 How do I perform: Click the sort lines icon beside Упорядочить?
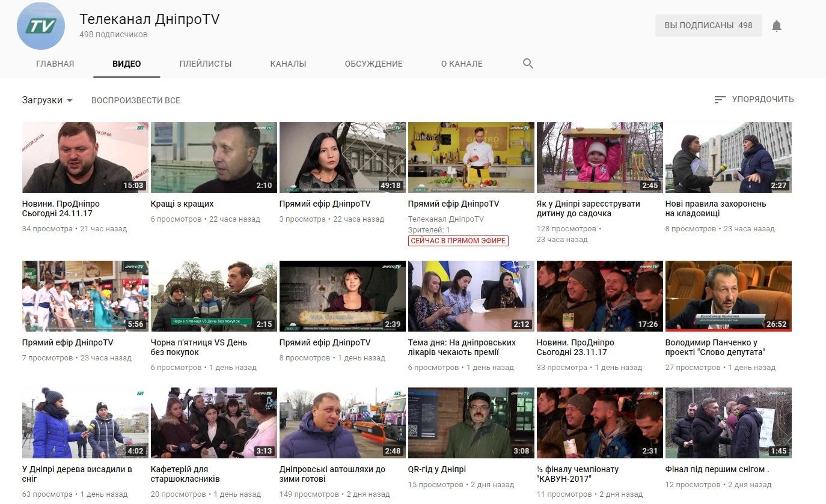720,100
